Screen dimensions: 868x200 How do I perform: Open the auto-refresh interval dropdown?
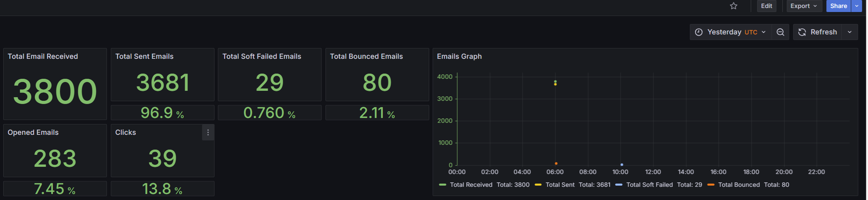(x=850, y=32)
